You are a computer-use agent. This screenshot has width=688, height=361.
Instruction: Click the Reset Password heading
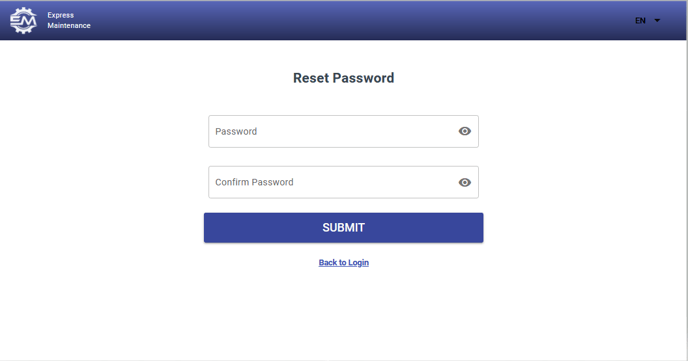point(344,78)
